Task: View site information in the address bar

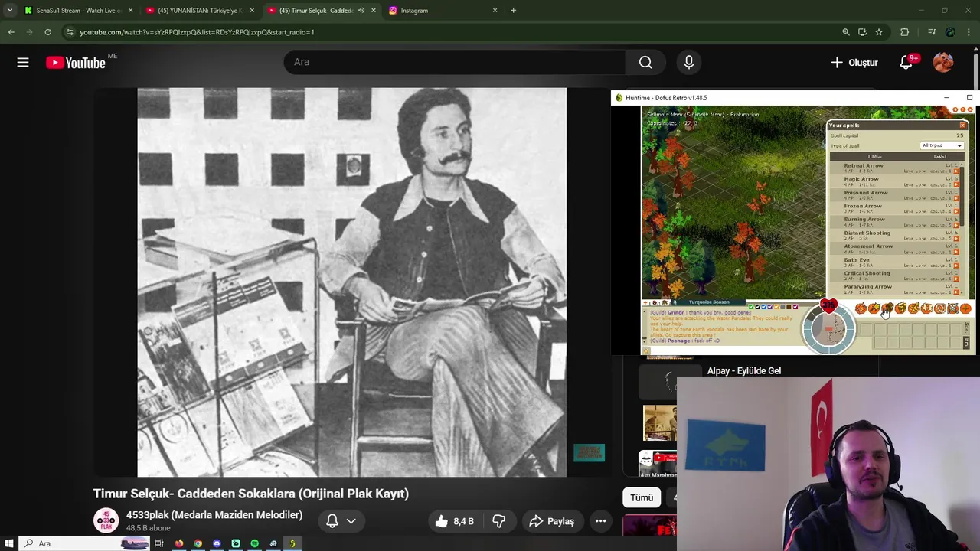Action: (x=70, y=32)
